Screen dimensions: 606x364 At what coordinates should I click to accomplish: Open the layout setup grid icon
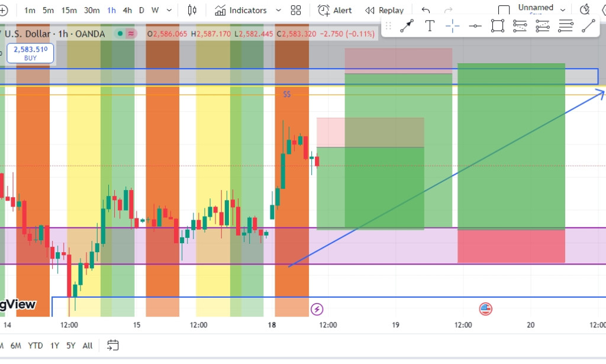coord(296,10)
